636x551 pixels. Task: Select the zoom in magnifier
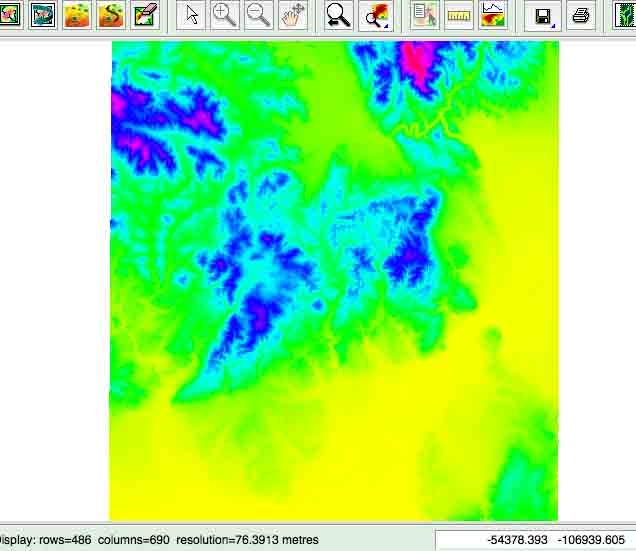click(x=225, y=15)
